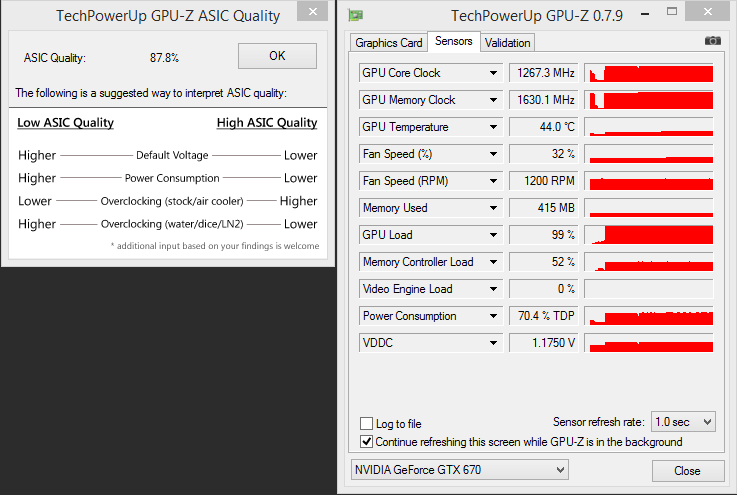Screen dimensions: 737x495
Task: Click the 44.0 °C temperature value
Action: click(544, 127)
